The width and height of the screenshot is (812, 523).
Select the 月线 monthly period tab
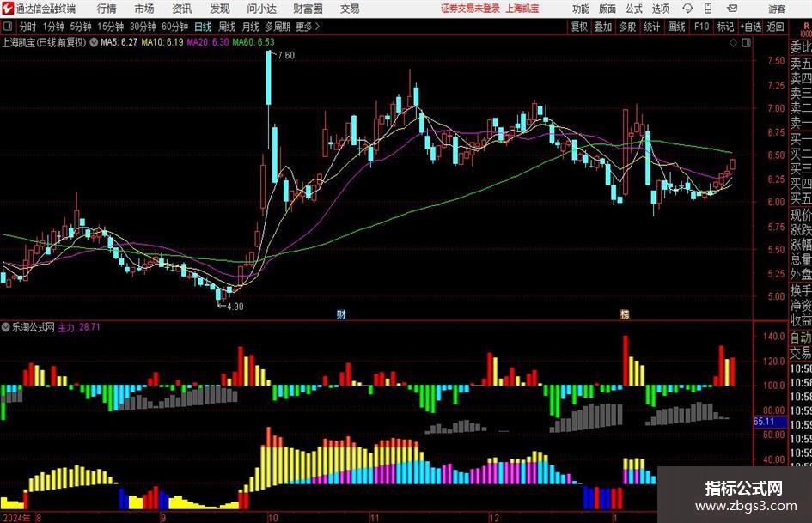[x=251, y=27]
